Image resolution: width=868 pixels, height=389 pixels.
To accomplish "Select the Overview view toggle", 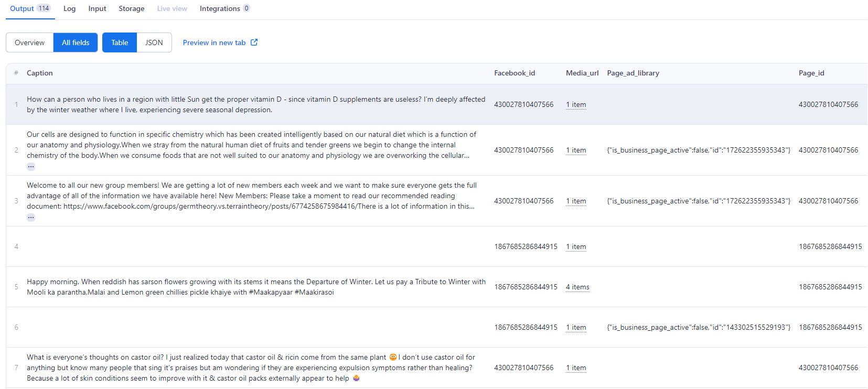I will (x=29, y=42).
